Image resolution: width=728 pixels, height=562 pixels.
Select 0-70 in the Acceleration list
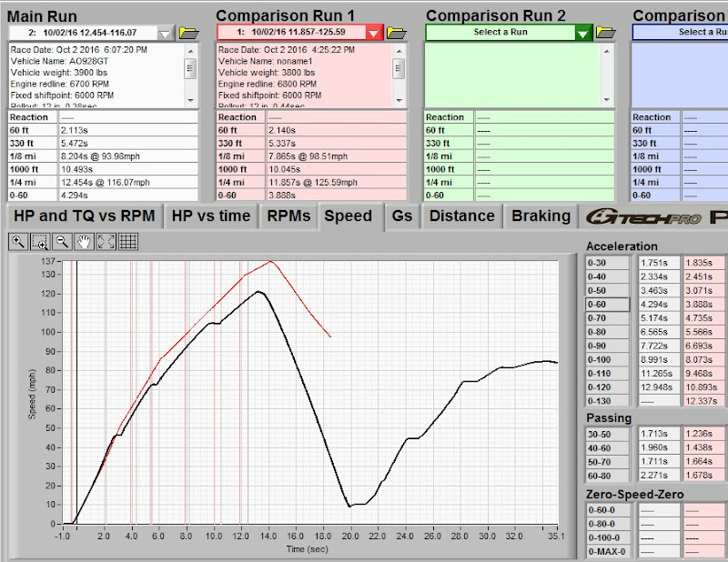coord(608,318)
